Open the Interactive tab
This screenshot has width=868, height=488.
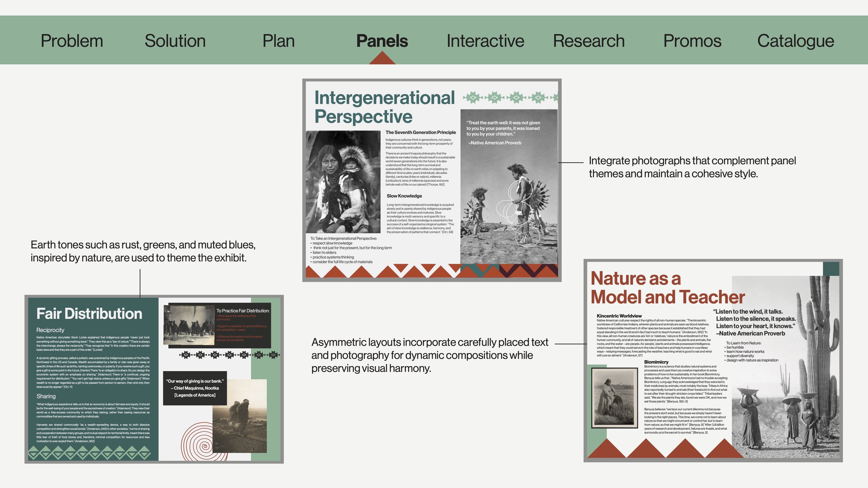click(x=485, y=41)
